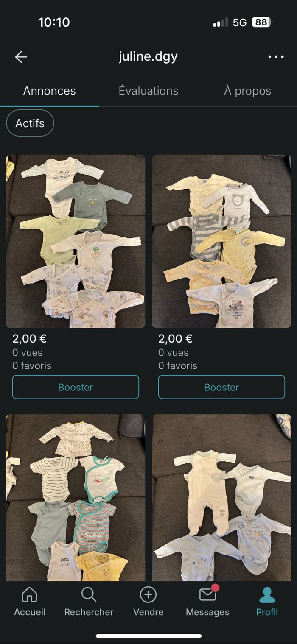Open third listing photo with striped bodysuits
Viewport: 297px width, 644px height.
pyautogui.click(x=76, y=498)
